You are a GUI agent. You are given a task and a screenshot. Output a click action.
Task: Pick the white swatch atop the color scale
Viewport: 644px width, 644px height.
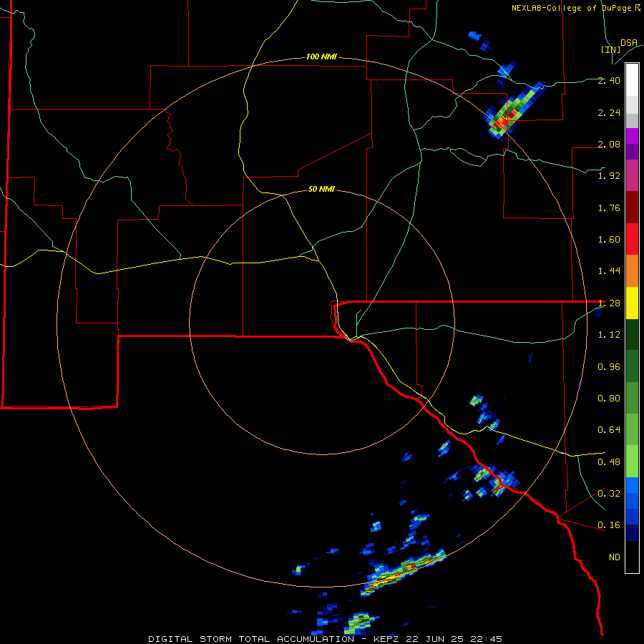pyautogui.click(x=632, y=79)
